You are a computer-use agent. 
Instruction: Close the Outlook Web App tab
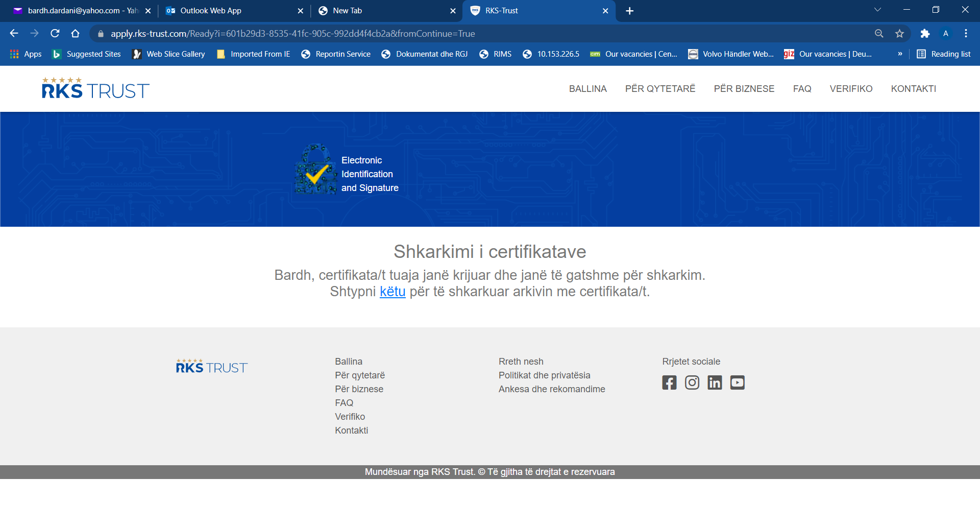(300, 11)
